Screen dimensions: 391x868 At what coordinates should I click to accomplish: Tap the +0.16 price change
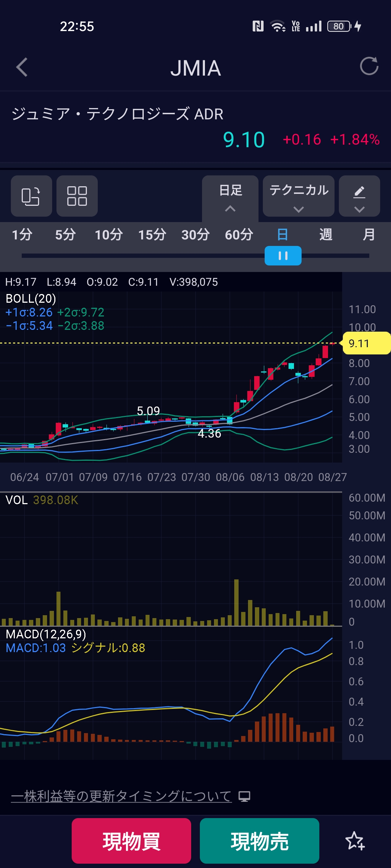302,140
